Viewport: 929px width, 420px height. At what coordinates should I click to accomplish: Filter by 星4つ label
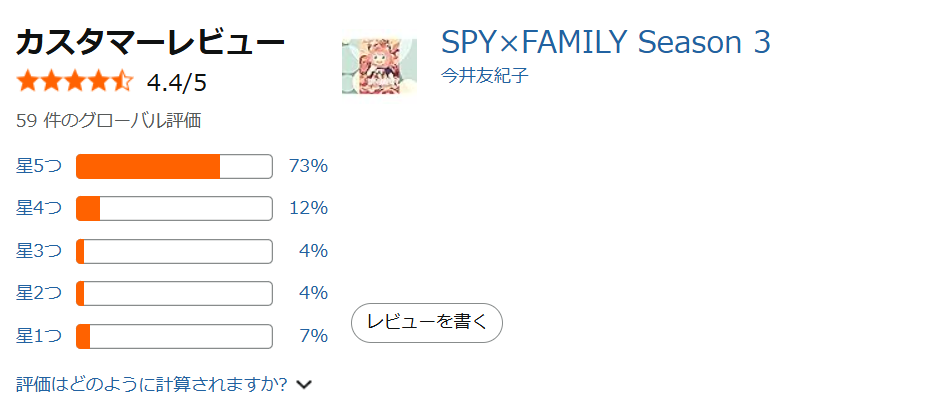point(39,208)
